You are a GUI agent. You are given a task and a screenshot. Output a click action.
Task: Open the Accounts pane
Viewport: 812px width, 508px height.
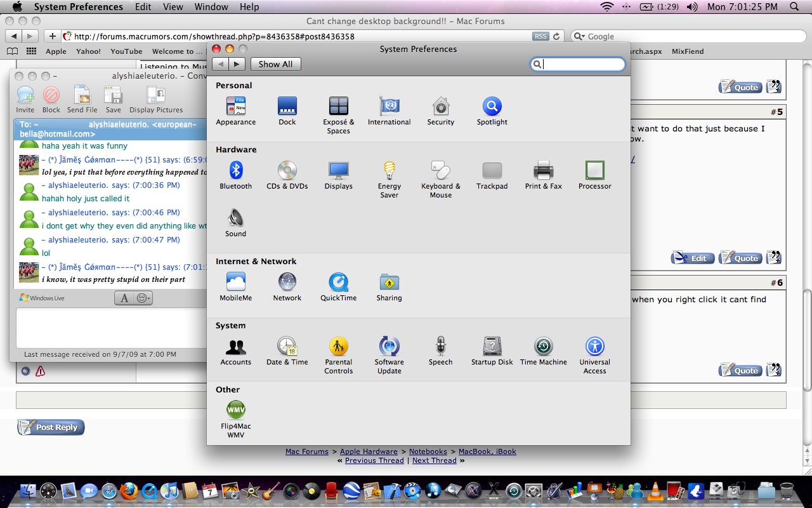235,352
